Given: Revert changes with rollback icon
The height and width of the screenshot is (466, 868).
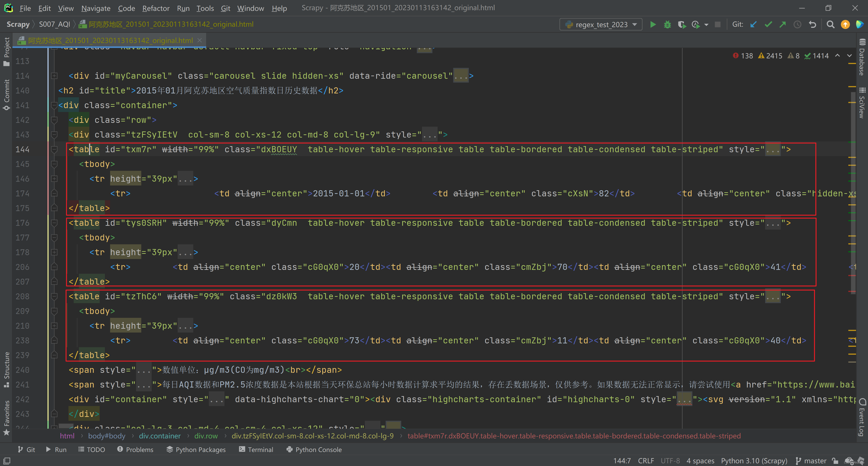Looking at the screenshot, I should pyautogui.click(x=812, y=25).
